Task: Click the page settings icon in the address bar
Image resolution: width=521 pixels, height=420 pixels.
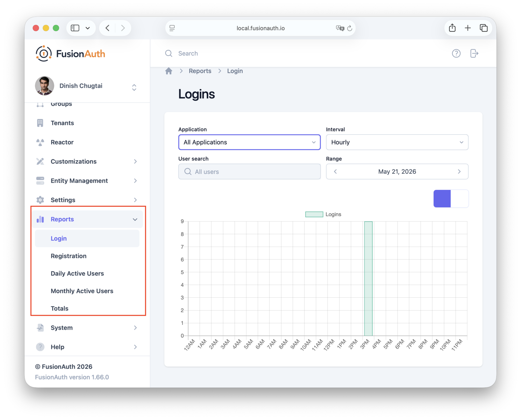Action: (172, 28)
